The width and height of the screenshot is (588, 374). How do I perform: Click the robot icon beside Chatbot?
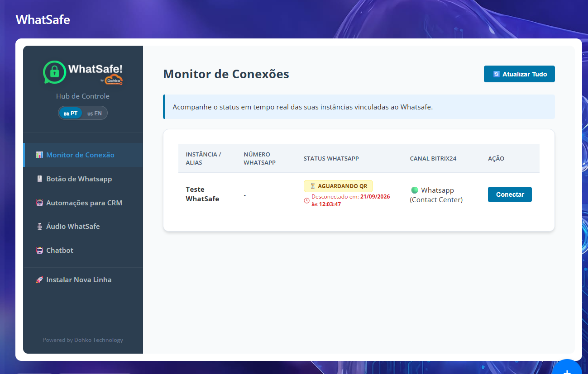pos(39,251)
